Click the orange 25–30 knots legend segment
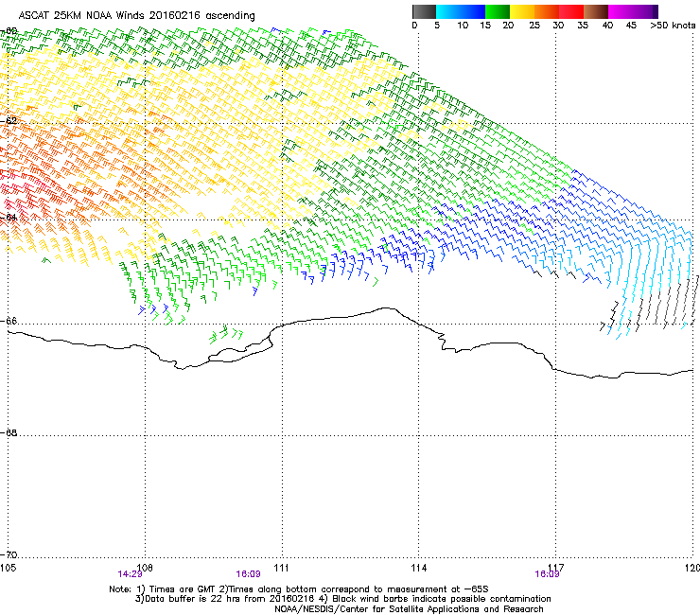 click(x=547, y=11)
